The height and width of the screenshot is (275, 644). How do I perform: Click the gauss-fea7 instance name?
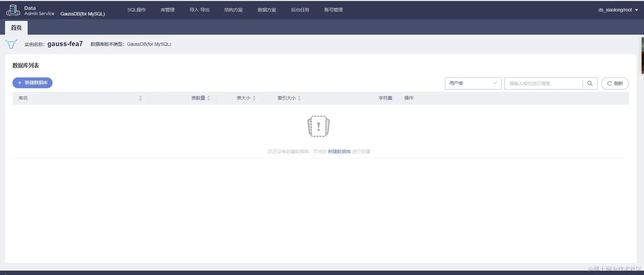click(65, 44)
